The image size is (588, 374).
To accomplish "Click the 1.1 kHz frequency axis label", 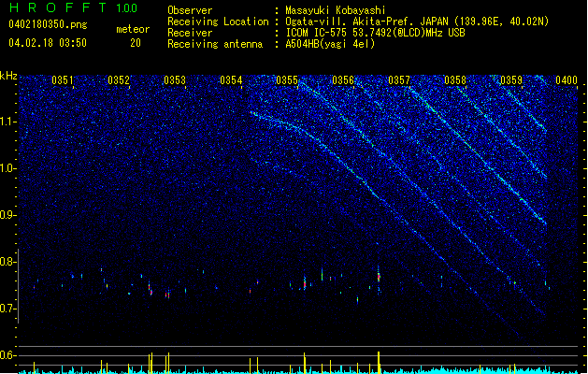I will 8,122.
